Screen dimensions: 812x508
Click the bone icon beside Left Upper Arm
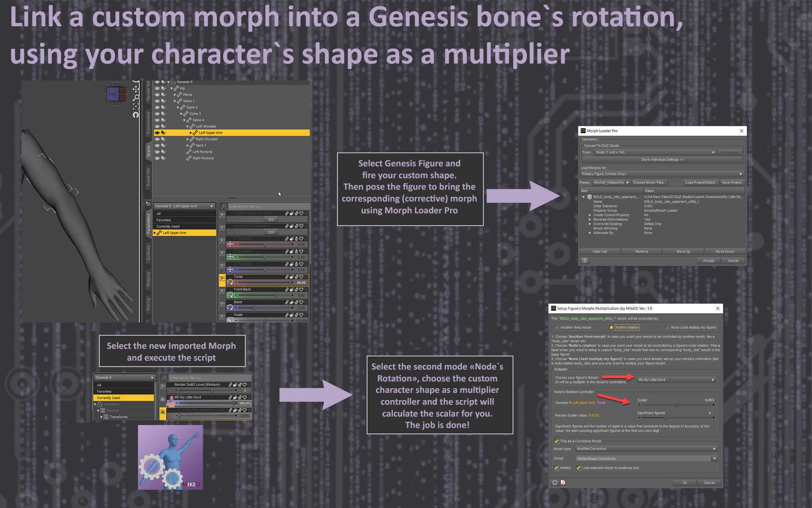(195, 133)
